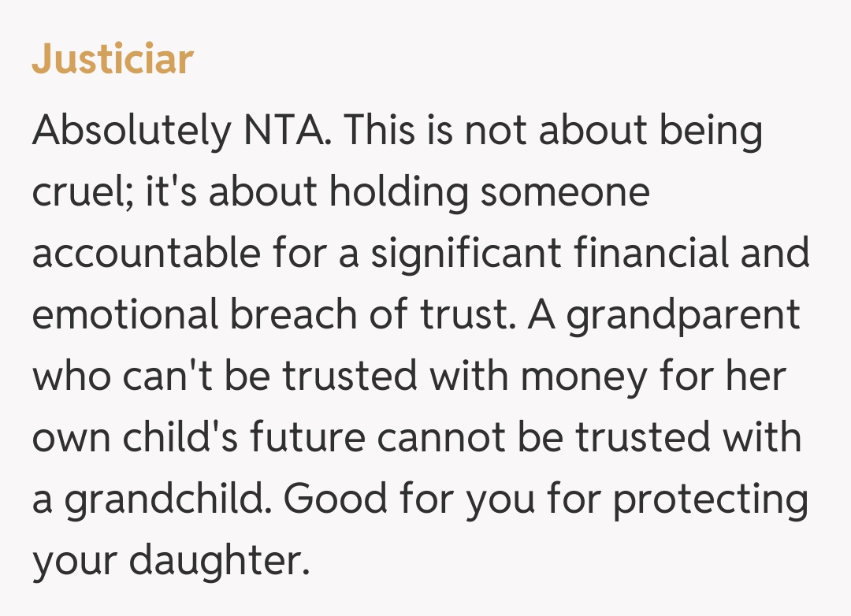Click the word "child's" in the comment
Viewport: 851px width, 616px height.
click(183, 437)
